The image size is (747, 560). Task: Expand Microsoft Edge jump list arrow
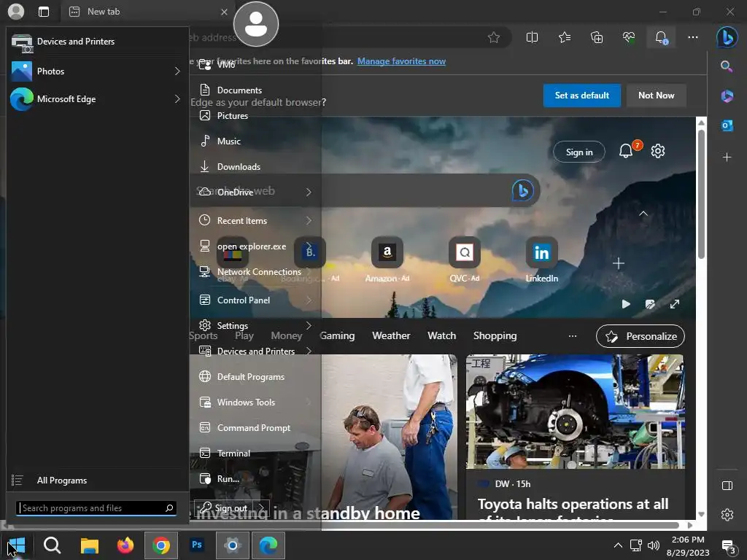coord(177,99)
